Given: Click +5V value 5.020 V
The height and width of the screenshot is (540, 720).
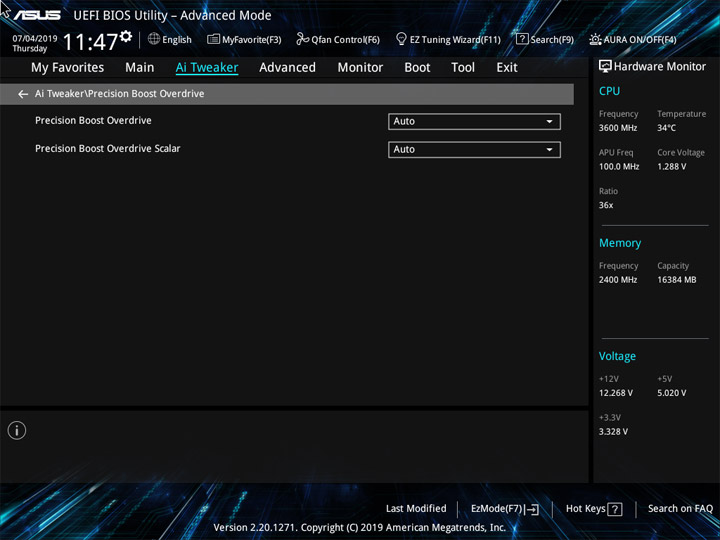Looking at the screenshot, I should (671, 393).
